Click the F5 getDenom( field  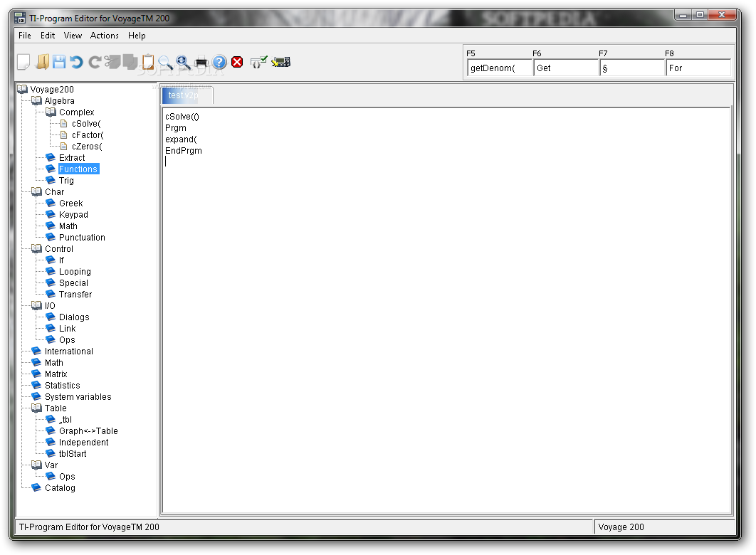point(500,68)
